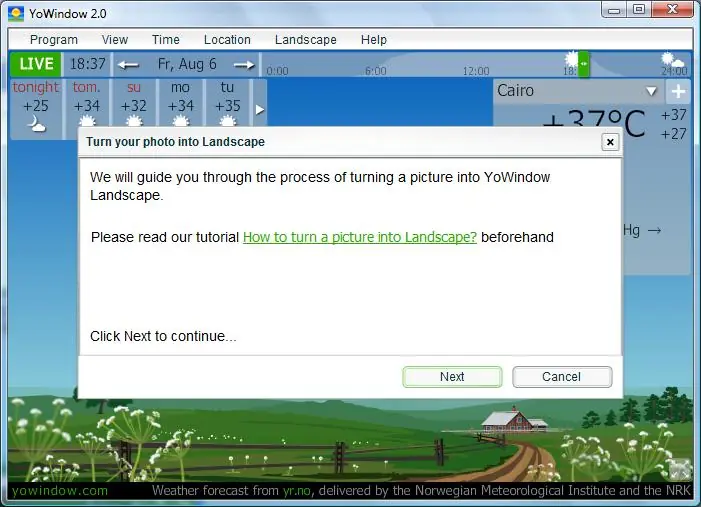Viewport: 701px width, 507px height.
Task: Select the tom. forecast tile
Action: pos(86,104)
